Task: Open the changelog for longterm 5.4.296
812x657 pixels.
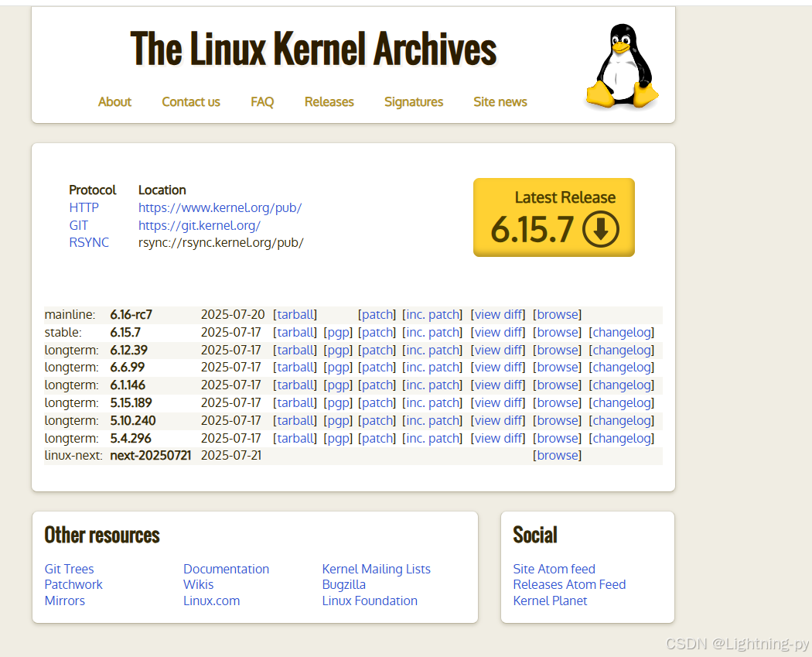Action: pos(622,438)
